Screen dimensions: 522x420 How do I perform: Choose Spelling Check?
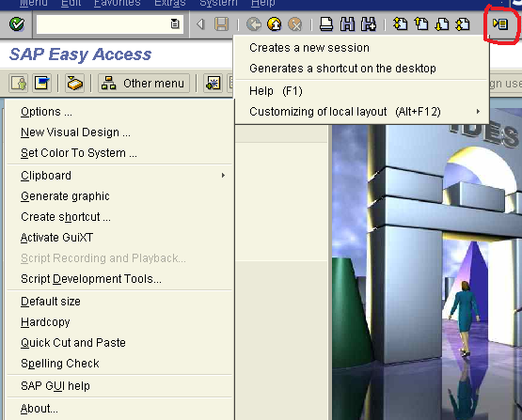pos(119,363)
